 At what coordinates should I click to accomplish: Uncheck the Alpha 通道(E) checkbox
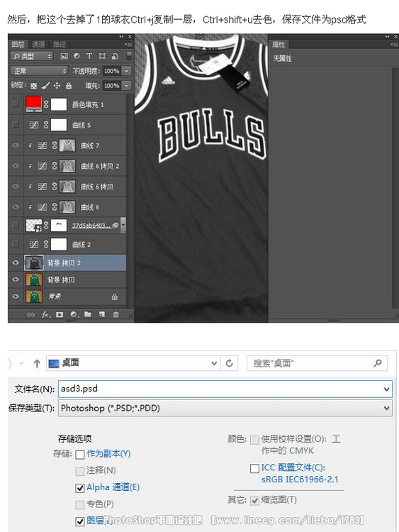coord(80,488)
